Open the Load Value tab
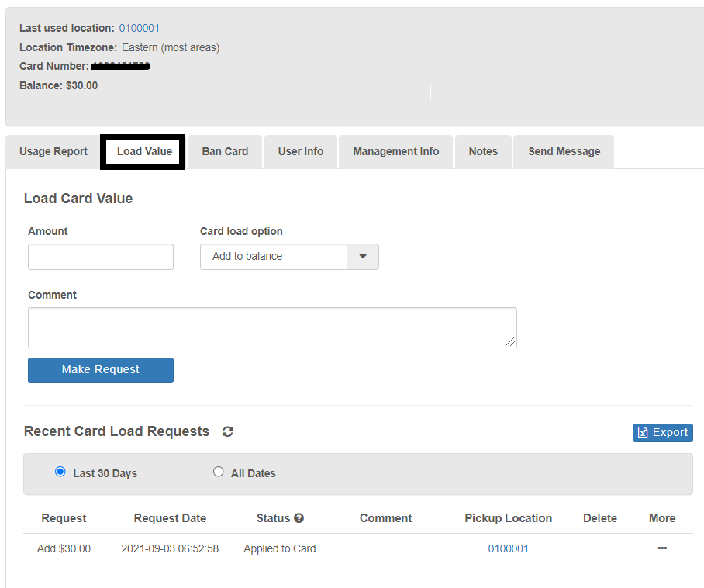704x588 pixels. (x=144, y=152)
